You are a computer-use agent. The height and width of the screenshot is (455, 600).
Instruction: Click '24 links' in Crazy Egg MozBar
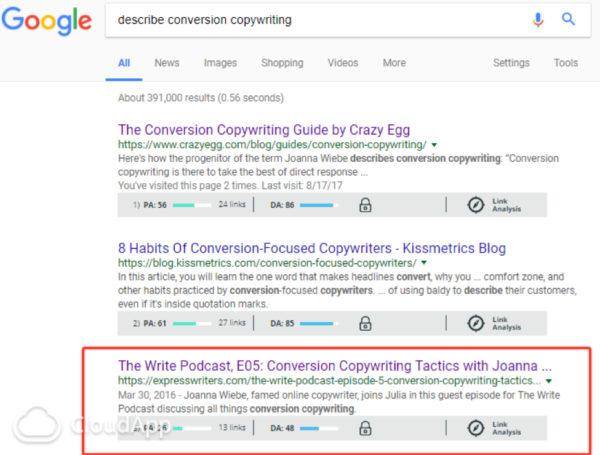click(x=232, y=204)
